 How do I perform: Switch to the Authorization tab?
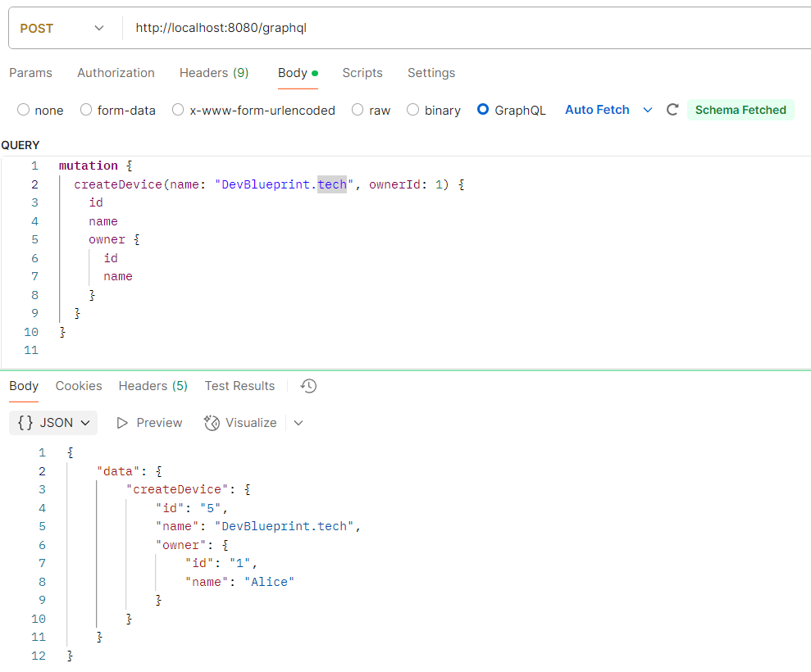[116, 73]
